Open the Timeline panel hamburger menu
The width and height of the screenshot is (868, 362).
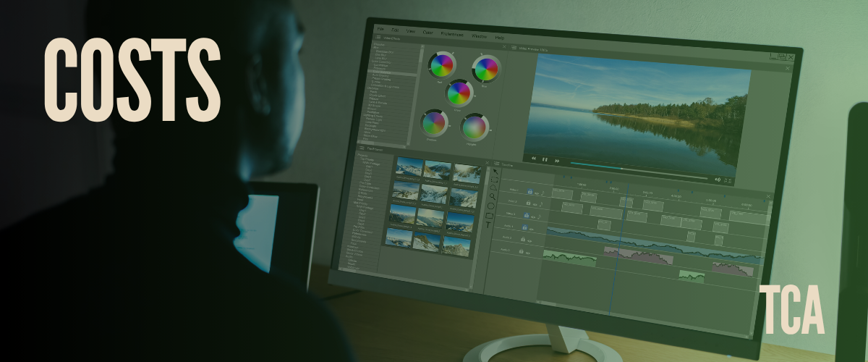[496, 163]
